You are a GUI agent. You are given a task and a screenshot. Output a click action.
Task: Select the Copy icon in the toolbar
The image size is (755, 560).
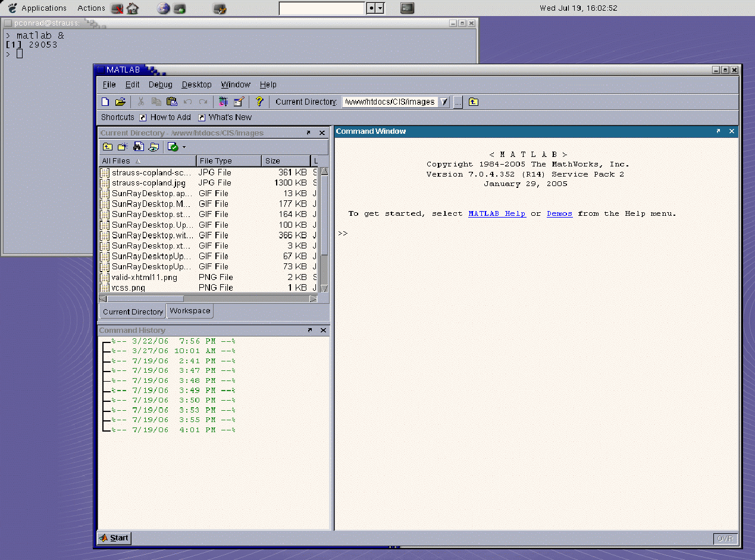click(x=156, y=102)
